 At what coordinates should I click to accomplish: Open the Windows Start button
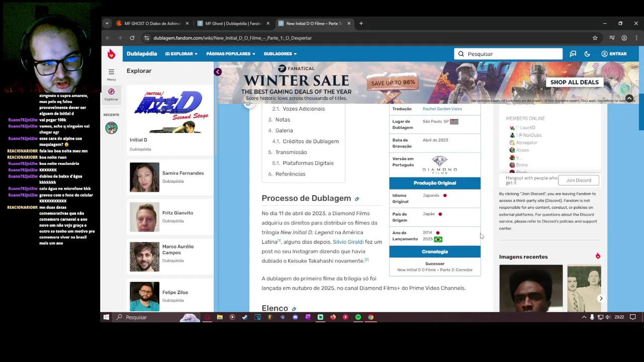(x=106, y=317)
